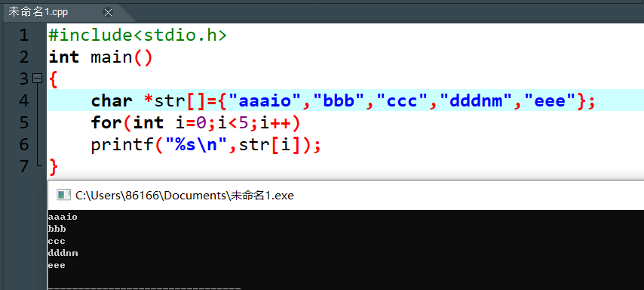Click the "ccc" string literal

[x=402, y=100]
